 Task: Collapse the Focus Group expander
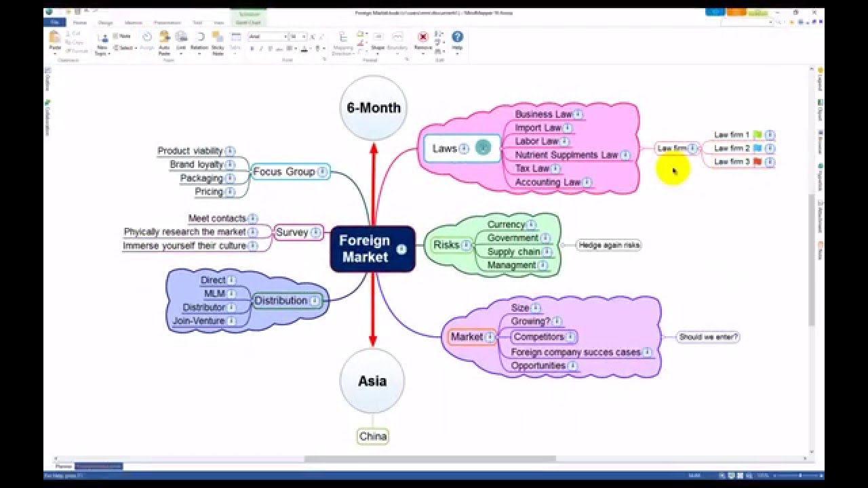tap(323, 172)
